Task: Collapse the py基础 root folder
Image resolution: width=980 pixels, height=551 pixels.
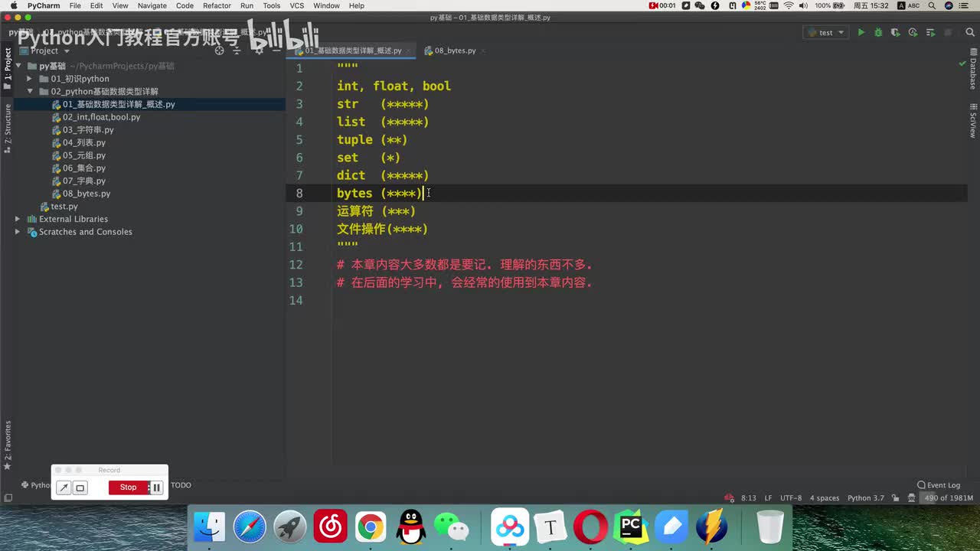Action: point(18,66)
